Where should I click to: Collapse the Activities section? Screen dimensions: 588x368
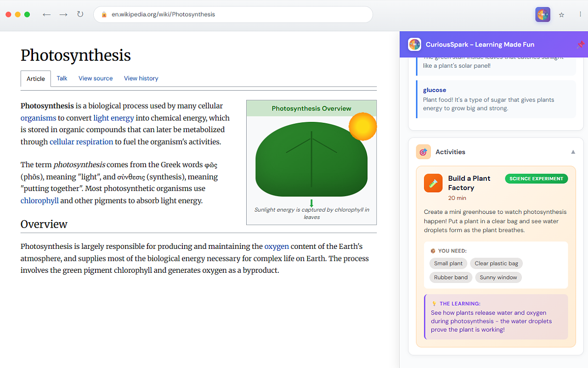pyautogui.click(x=573, y=152)
